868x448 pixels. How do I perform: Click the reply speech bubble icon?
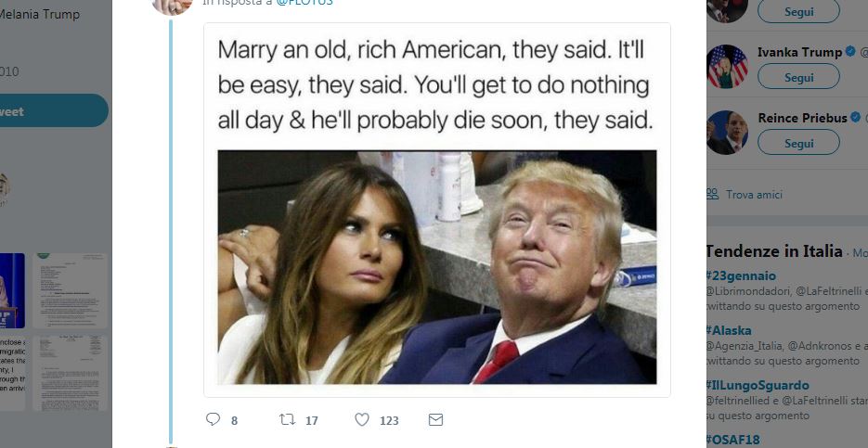(214, 419)
